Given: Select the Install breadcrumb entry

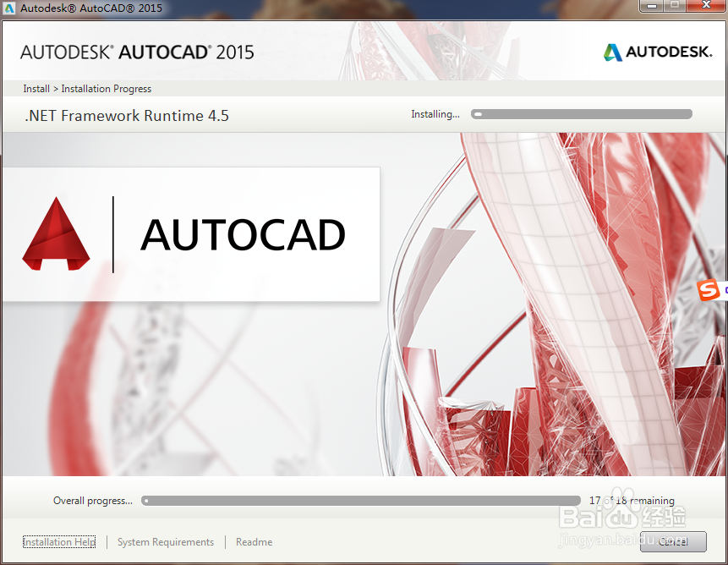Looking at the screenshot, I should (36, 88).
